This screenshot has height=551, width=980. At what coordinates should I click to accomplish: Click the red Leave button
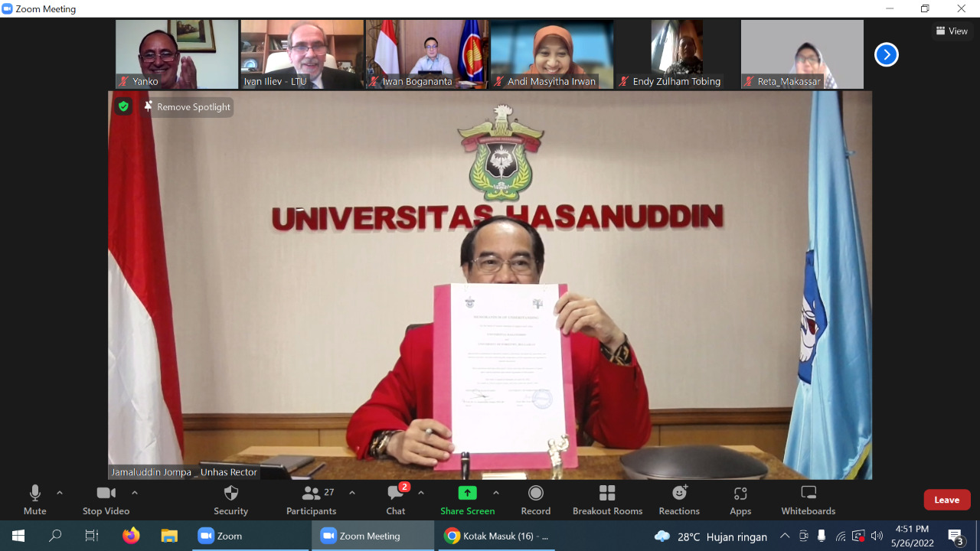946,500
